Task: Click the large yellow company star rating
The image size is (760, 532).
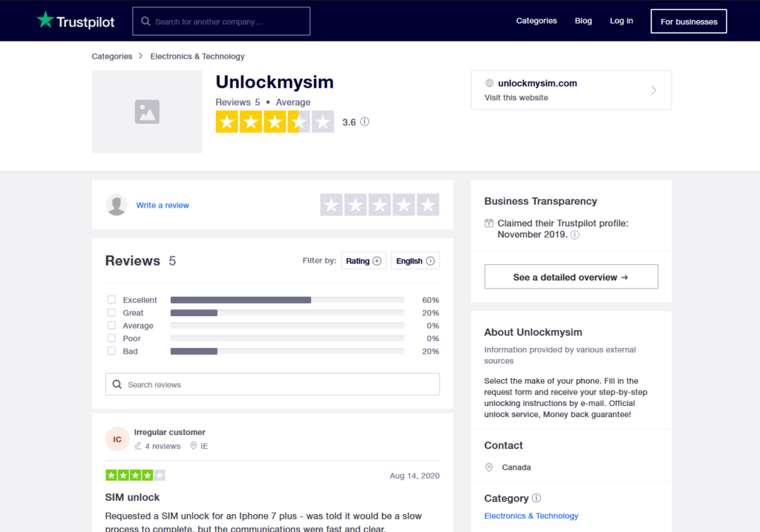Action: pos(275,122)
